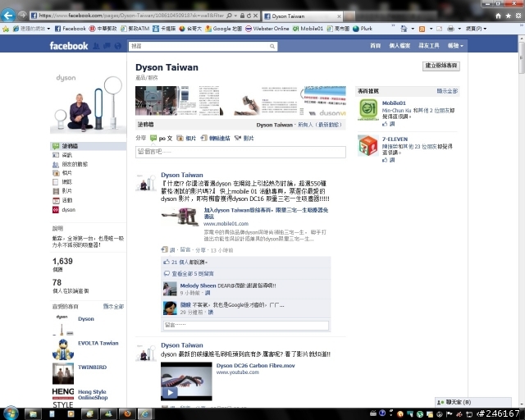525x420 pixels.
Task: Click Melody Sheen's avatar in comments
Action: [x=170, y=289]
